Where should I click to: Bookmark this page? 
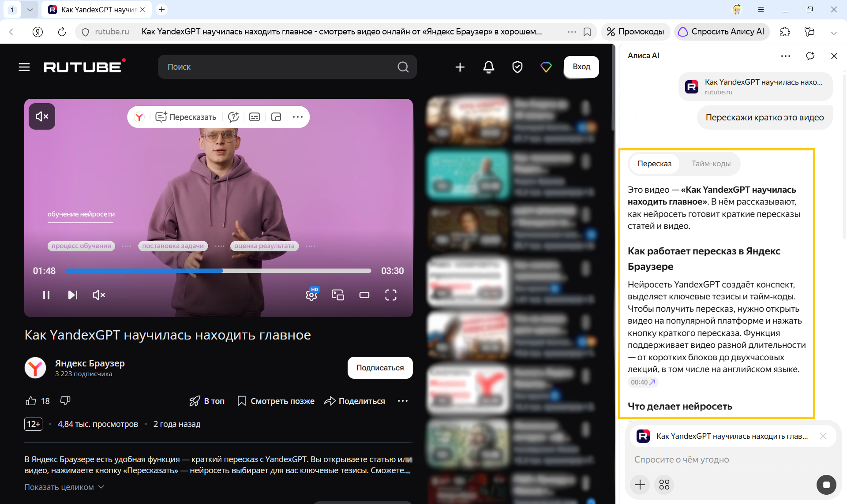point(587,32)
